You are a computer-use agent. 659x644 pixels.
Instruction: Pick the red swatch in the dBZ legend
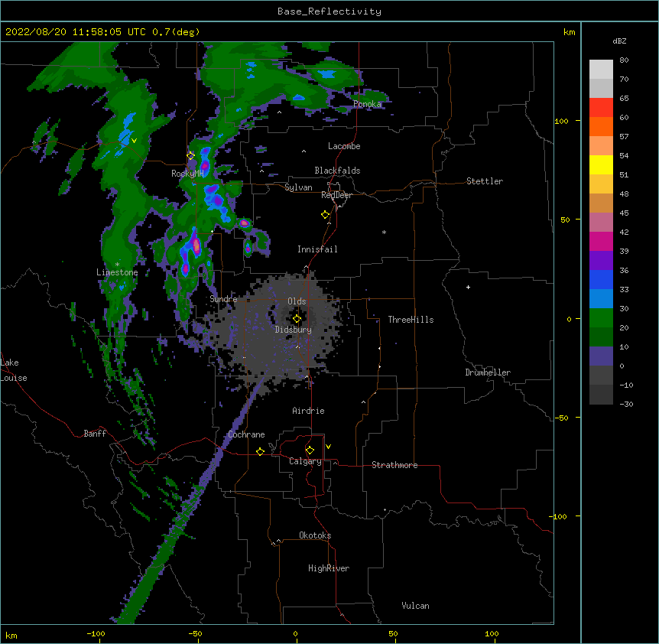click(x=601, y=107)
